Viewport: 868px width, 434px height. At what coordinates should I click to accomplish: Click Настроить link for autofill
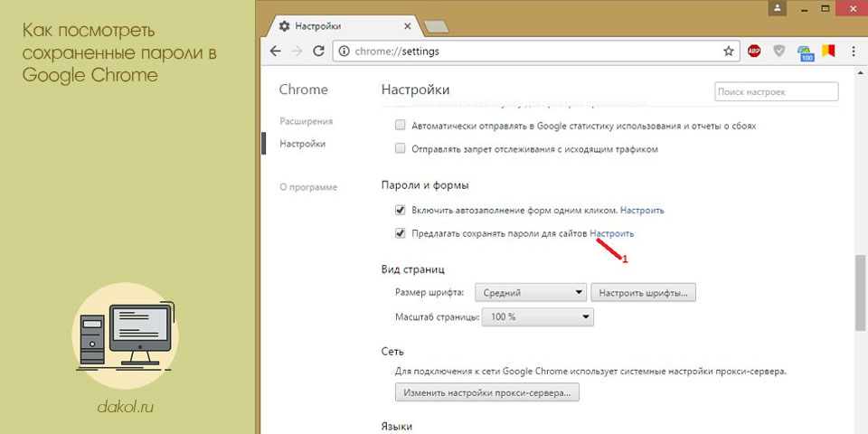[642, 211]
